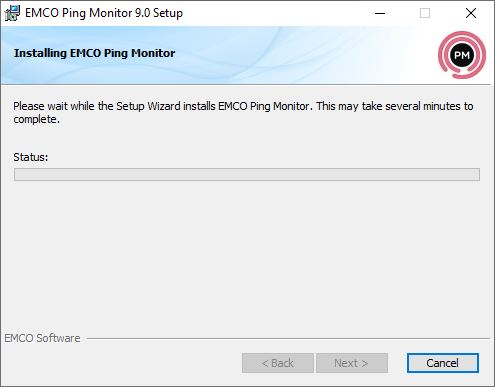Click the "Installing EMCO Ping Monitor" heading
Viewport: 495px width, 387px height.
click(x=94, y=53)
